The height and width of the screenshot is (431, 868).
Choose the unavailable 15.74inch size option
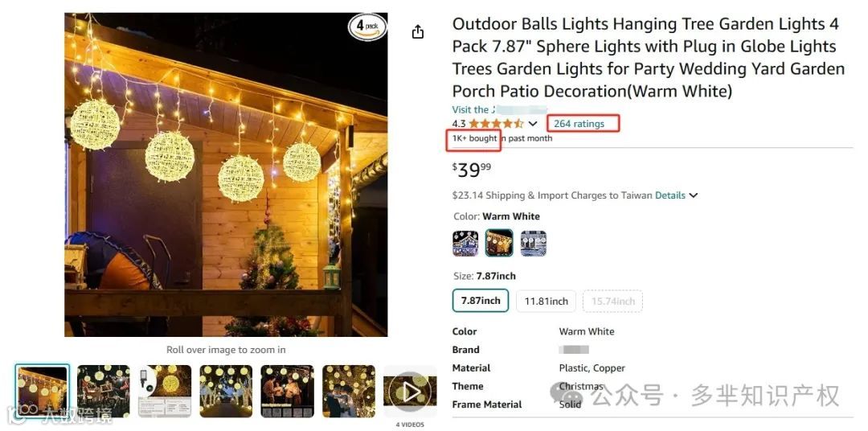point(612,302)
